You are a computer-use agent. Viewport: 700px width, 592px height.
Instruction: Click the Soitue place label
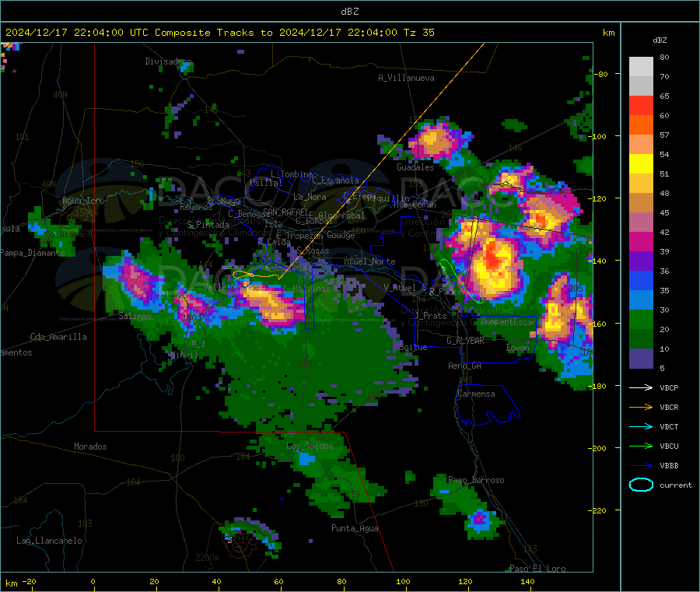[413, 347]
